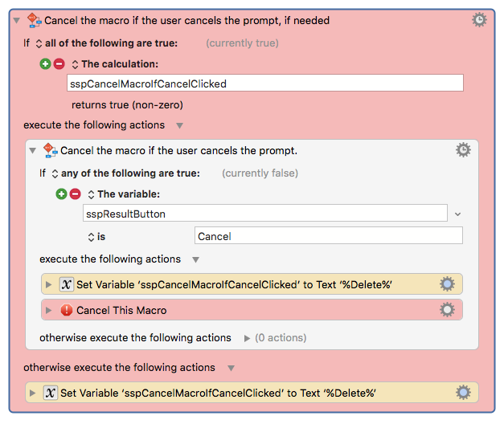This screenshot has height=424, width=504.
Task: Click the sspCancelMacroIfCancelClicked calculation field
Action: coord(265,83)
